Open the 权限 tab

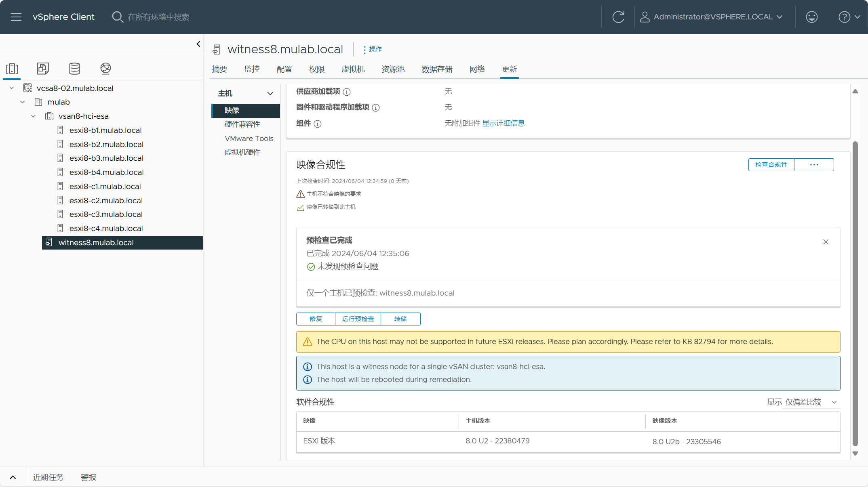[x=316, y=69]
